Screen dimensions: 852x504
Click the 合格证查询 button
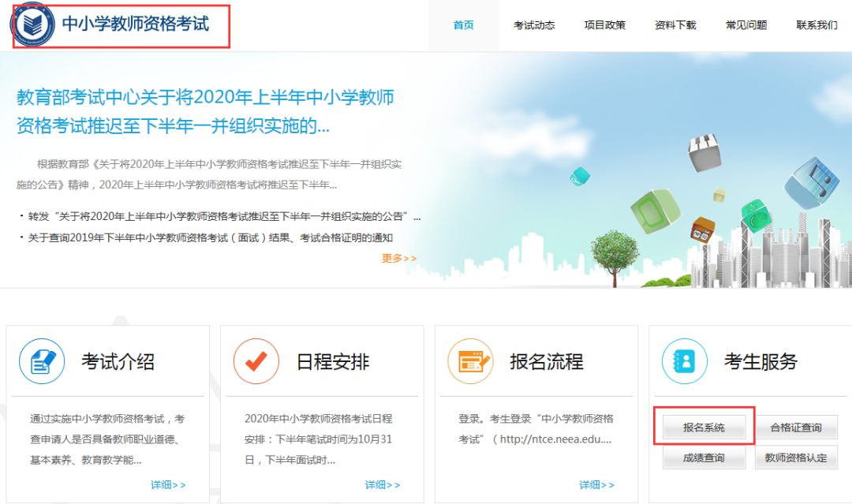tap(796, 427)
